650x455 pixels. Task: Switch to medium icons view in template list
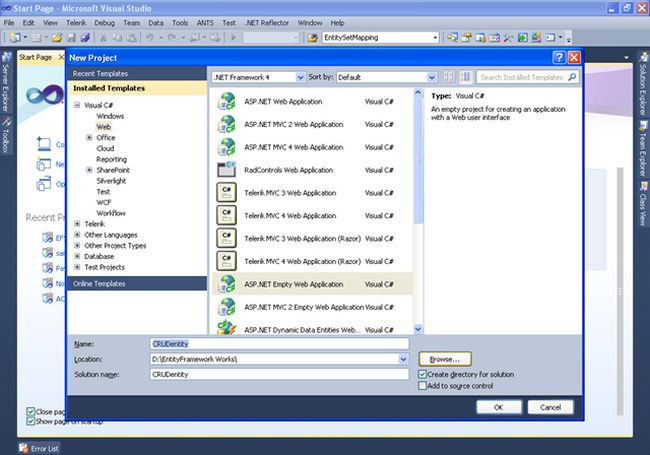[x=466, y=77]
